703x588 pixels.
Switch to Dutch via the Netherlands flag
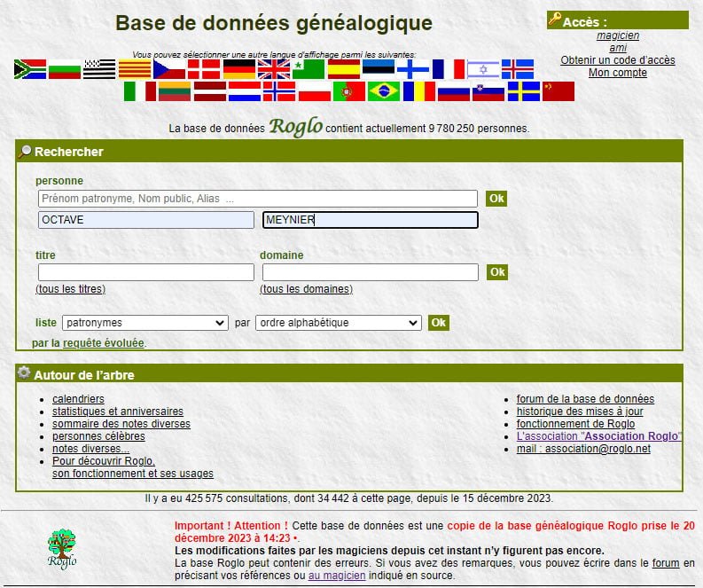coord(245,91)
